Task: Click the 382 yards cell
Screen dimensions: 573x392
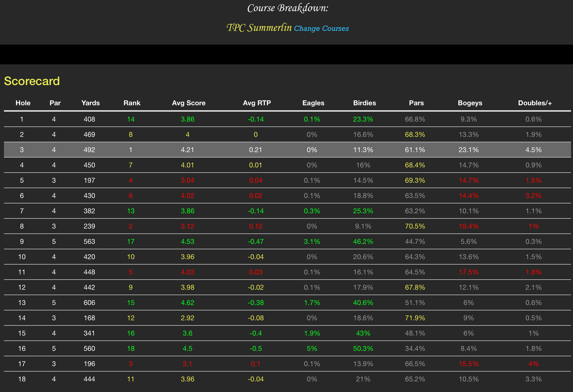Action: (89, 211)
